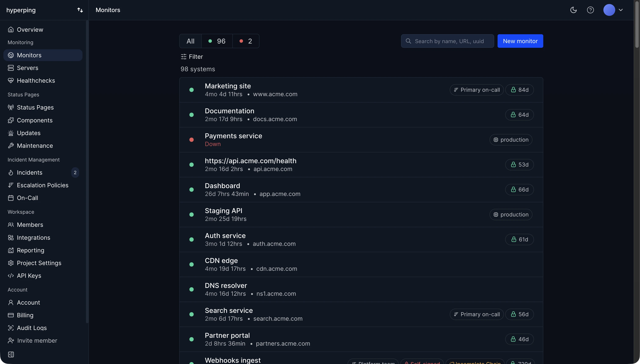Go to Escalation Policies menu item
Image resolution: width=640 pixels, height=364 pixels.
[x=43, y=185]
